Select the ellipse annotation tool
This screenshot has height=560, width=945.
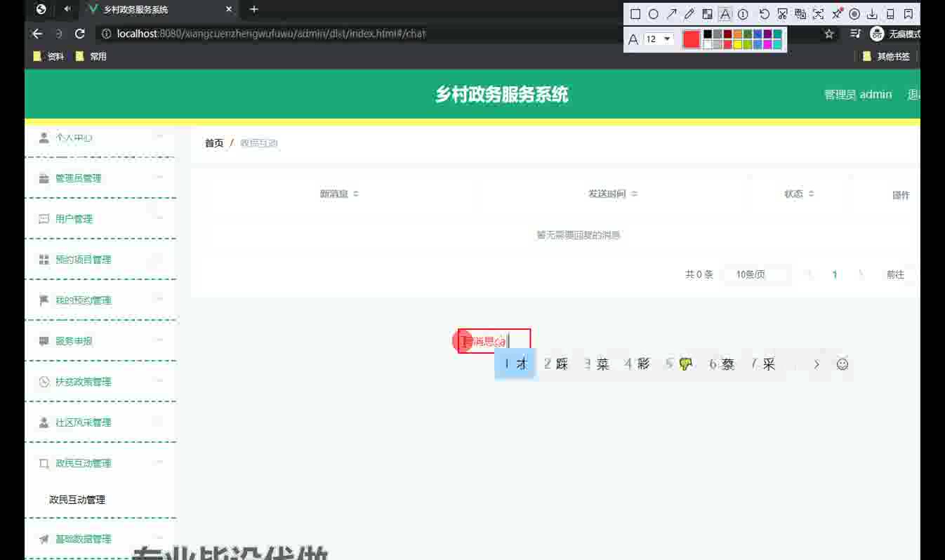click(x=653, y=14)
